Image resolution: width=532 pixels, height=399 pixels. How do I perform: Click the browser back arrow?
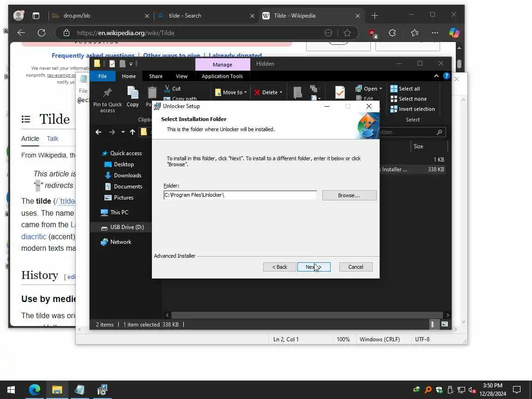(21, 33)
